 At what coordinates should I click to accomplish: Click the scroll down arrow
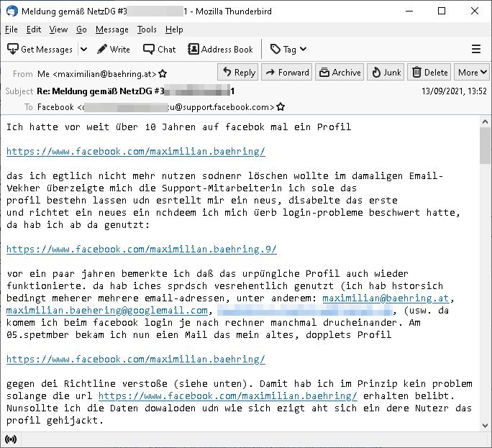pos(485,426)
